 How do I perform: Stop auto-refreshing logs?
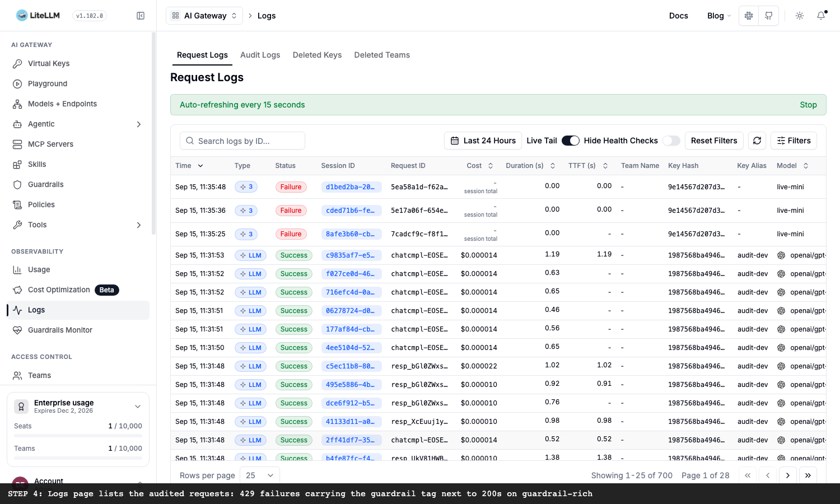808,105
